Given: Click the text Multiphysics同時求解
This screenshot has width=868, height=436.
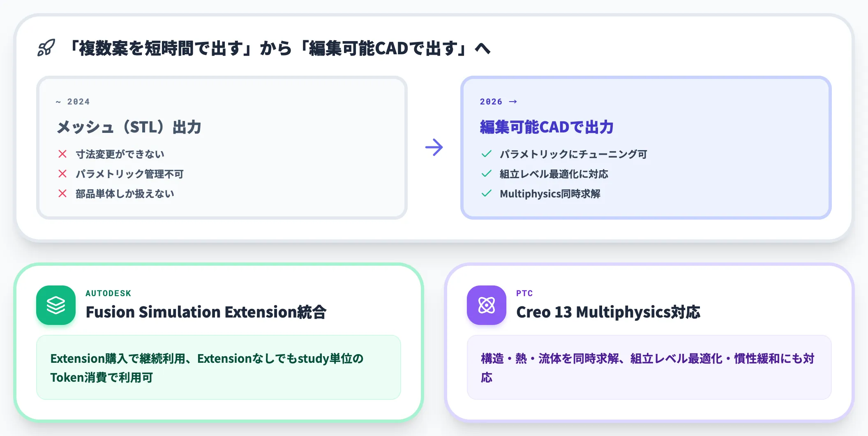Looking at the screenshot, I should point(550,194).
